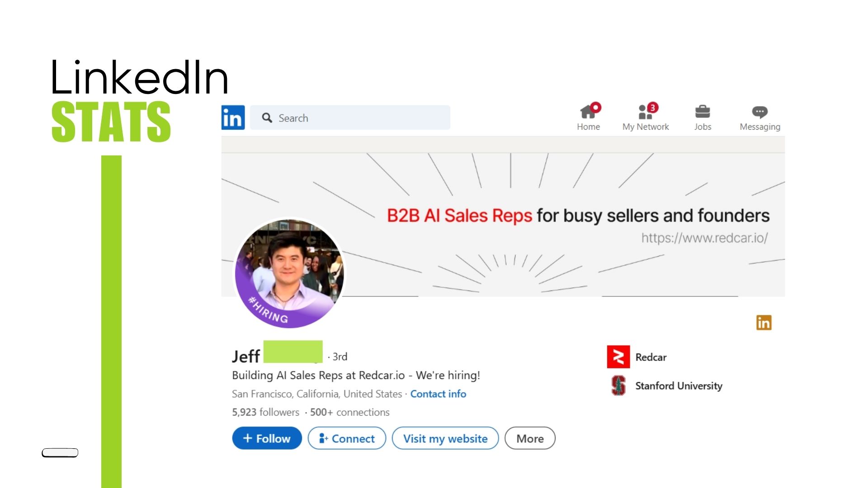868x488 pixels.
Task: Click the gold LinkedIn Premium badge
Action: [x=764, y=323]
